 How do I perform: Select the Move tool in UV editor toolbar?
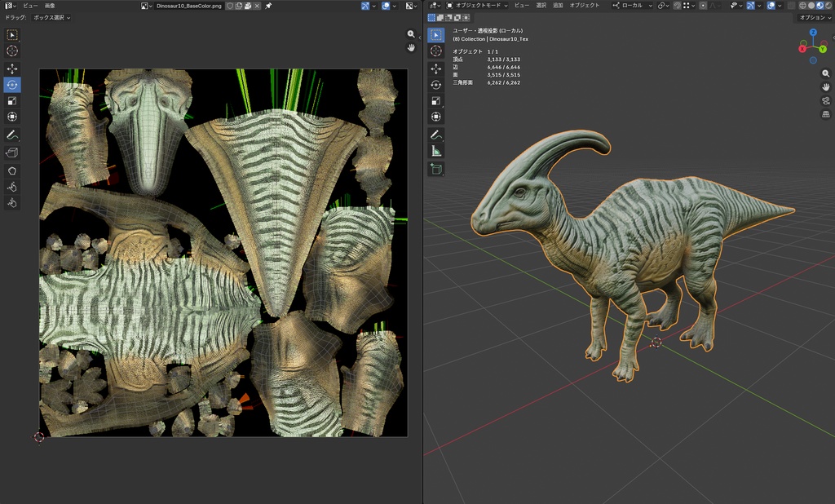tap(11, 68)
